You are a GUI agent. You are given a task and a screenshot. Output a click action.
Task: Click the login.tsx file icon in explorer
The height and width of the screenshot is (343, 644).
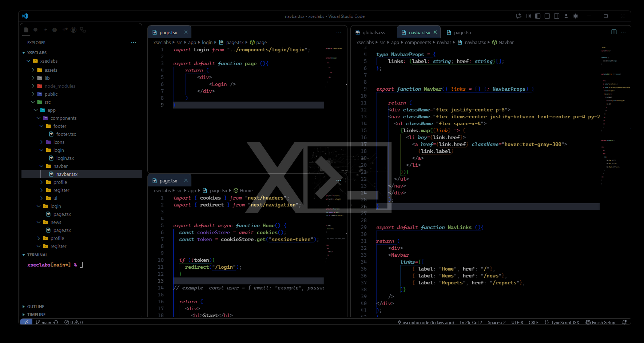coord(51,158)
